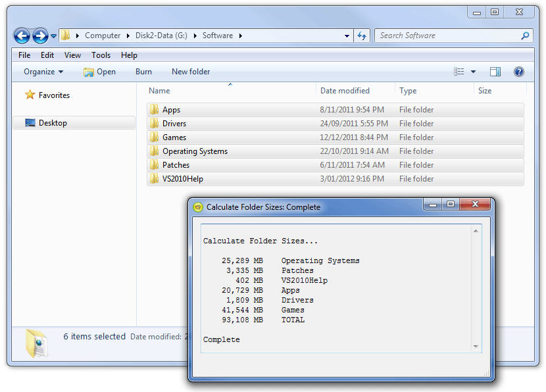Sort by Date modified column header
Image resolution: width=546 pixels, height=392 pixels.
click(x=345, y=91)
